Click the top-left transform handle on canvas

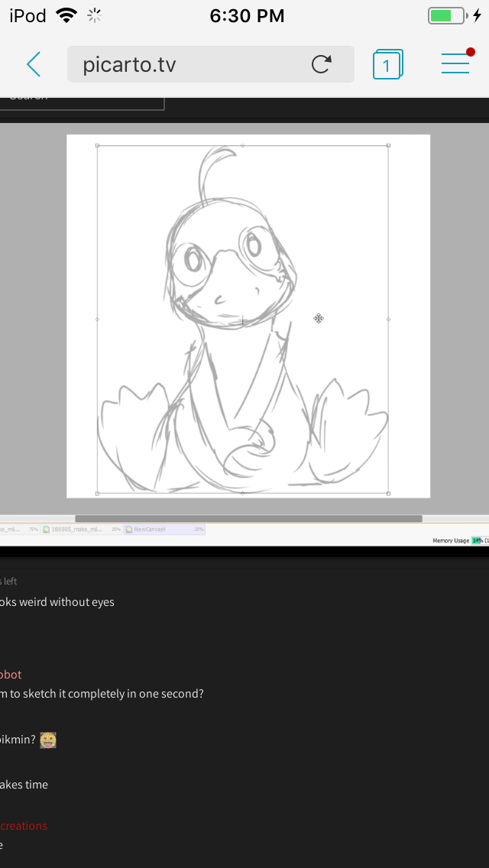(98, 146)
